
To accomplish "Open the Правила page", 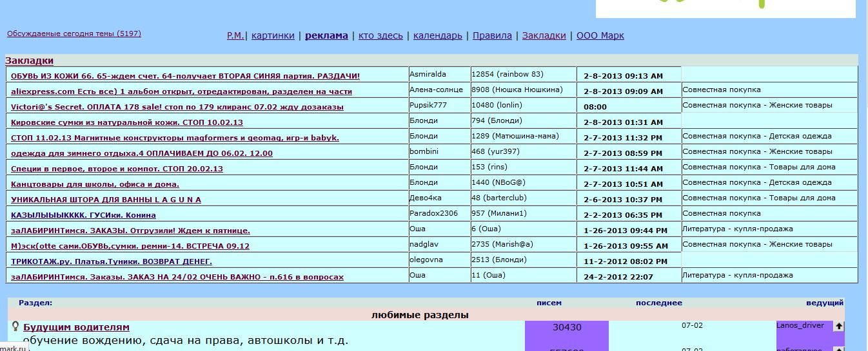I will [x=492, y=35].
